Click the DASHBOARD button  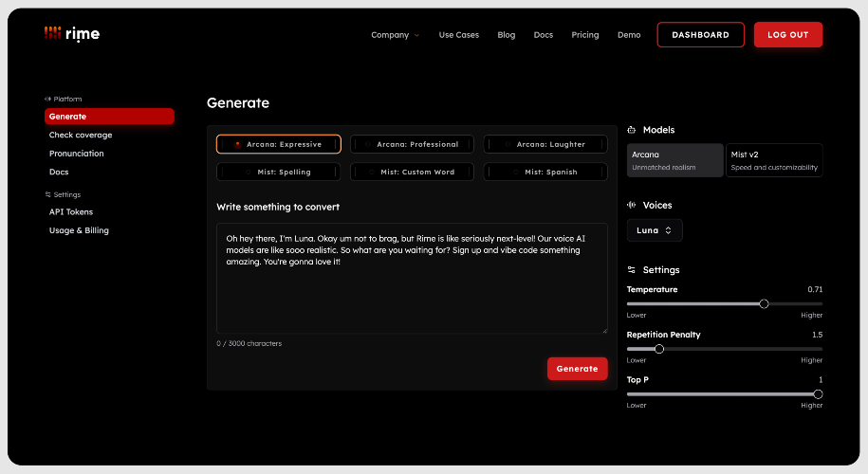[700, 35]
